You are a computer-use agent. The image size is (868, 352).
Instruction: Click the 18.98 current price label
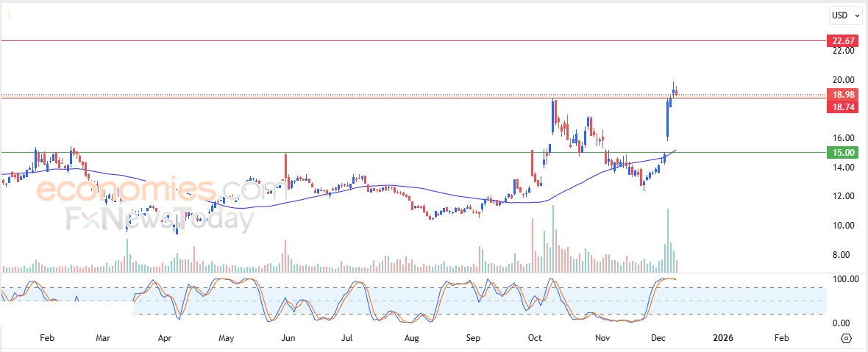[842, 95]
